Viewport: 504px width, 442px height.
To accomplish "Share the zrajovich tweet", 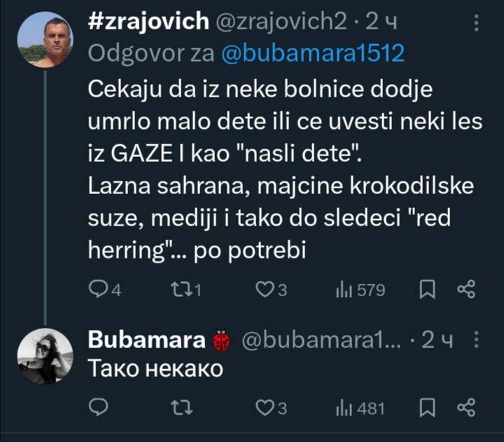I will pyautogui.click(x=466, y=290).
